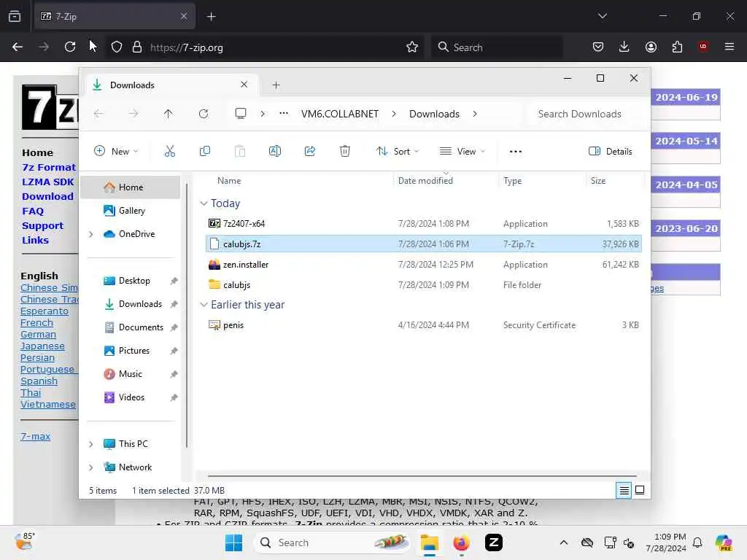The height and width of the screenshot is (560, 747).
Task: Reload the 7-zip.org page in Firefox
Action: click(70, 47)
